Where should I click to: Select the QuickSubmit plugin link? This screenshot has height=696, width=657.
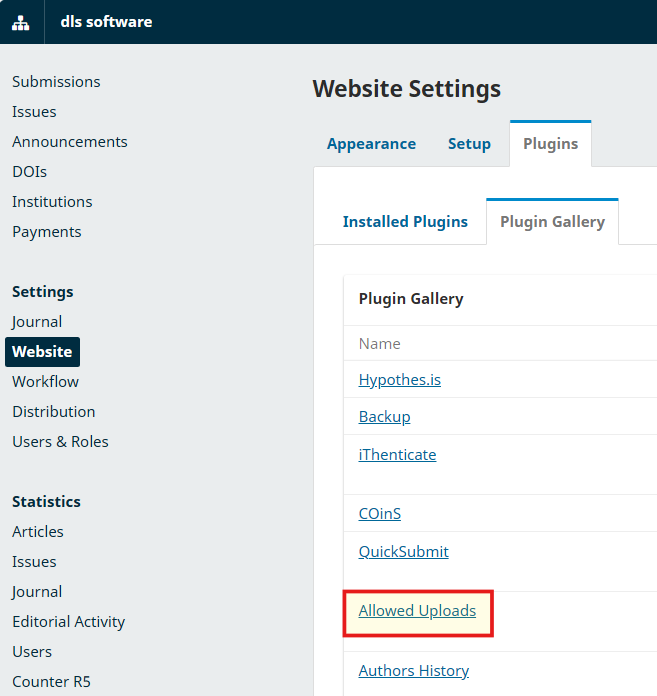(x=404, y=552)
